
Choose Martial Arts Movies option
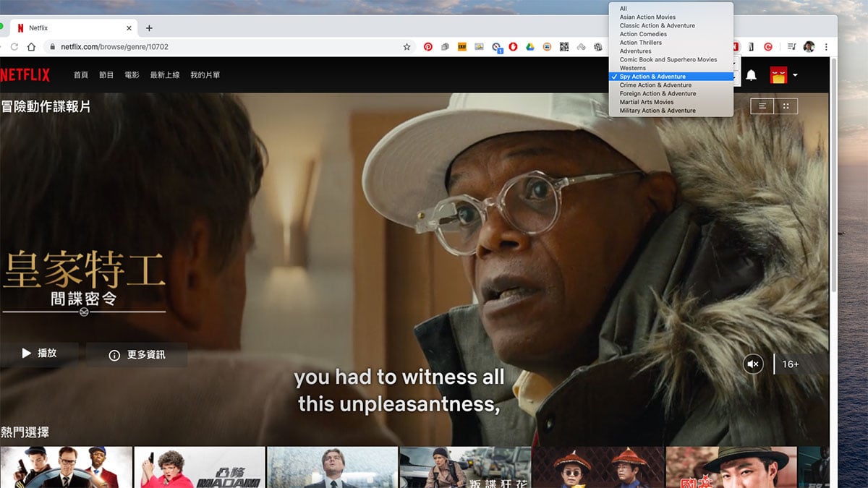click(x=671, y=102)
